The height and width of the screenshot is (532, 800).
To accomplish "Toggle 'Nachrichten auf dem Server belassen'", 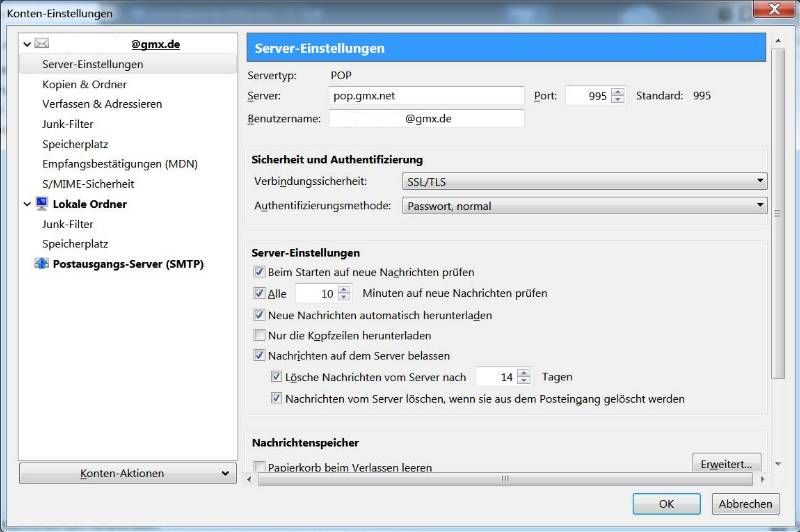I will pyautogui.click(x=260, y=356).
